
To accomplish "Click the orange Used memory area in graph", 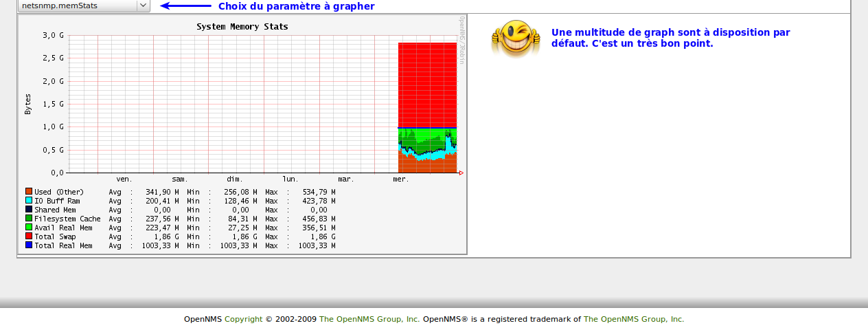I will coord(427,166).
